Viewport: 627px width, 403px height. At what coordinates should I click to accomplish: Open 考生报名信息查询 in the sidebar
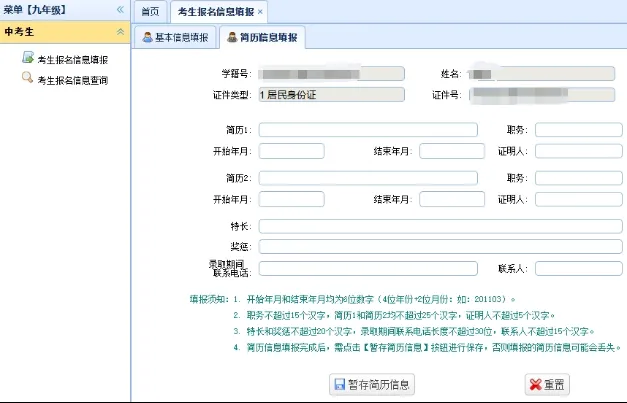coord(72,80)
